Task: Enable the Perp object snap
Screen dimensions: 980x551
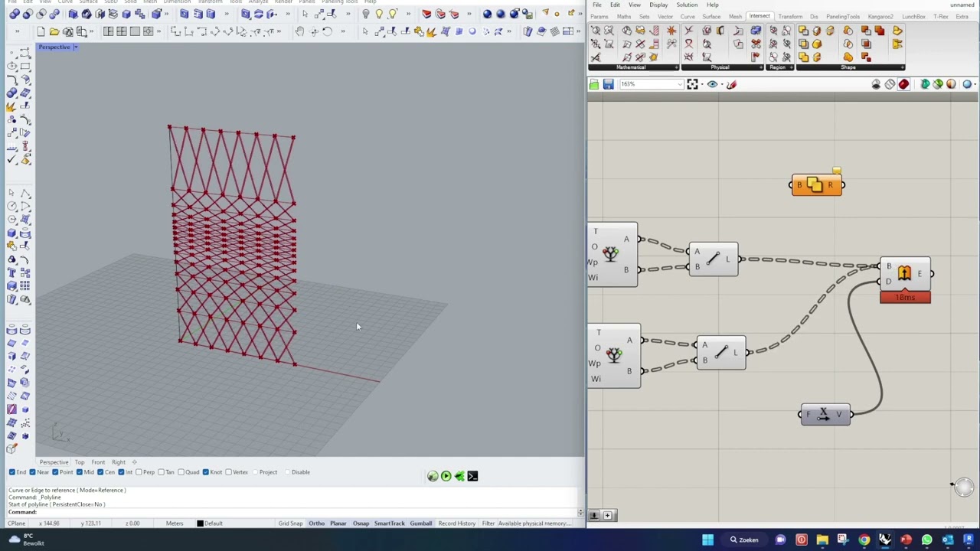Action: pyautogui.click(x=139, y=472)
